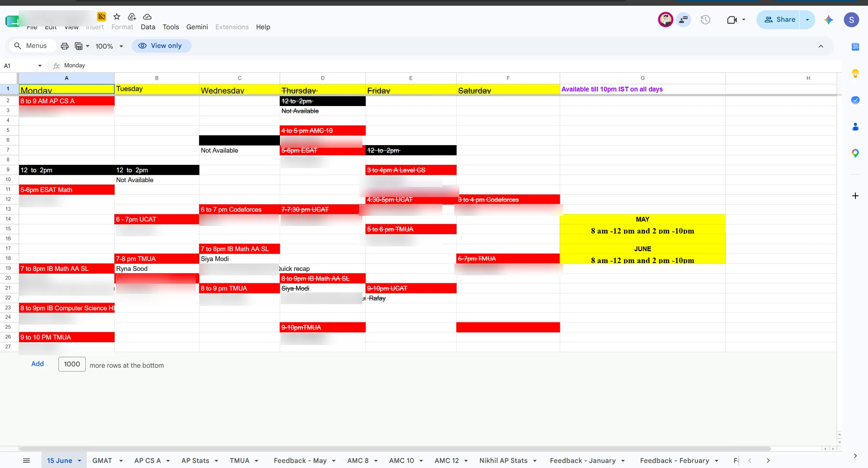
Task: Open the Share options dropdown arrow
Action: (807, 20)
